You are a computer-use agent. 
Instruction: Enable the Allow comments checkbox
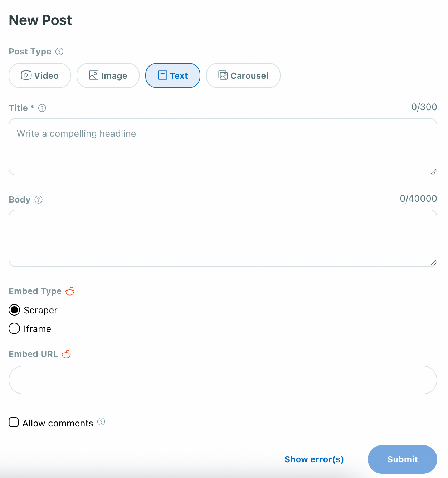click(x=14, y=422)
